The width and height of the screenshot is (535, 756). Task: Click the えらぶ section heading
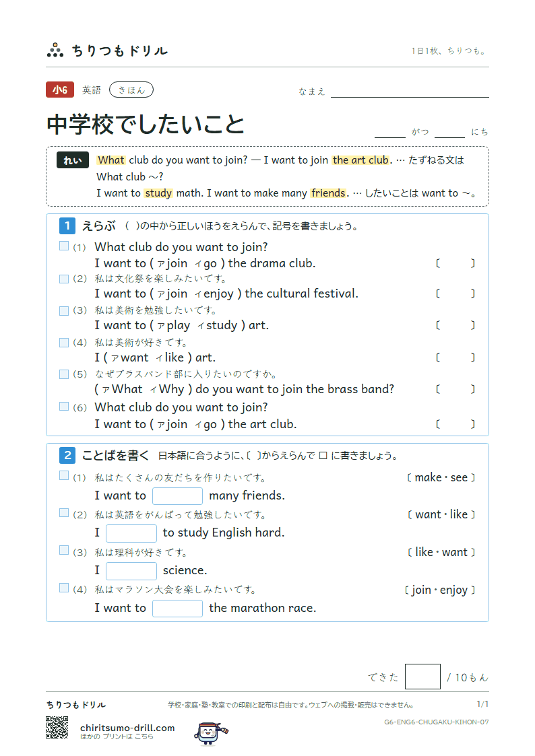pos(99,226)
